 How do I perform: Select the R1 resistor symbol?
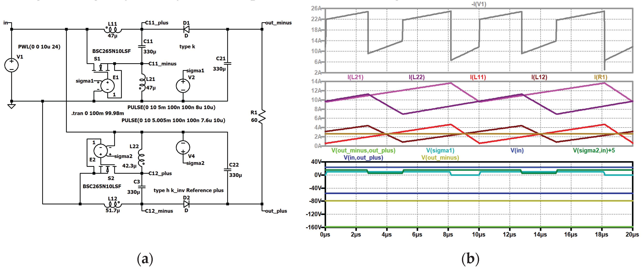262,117
